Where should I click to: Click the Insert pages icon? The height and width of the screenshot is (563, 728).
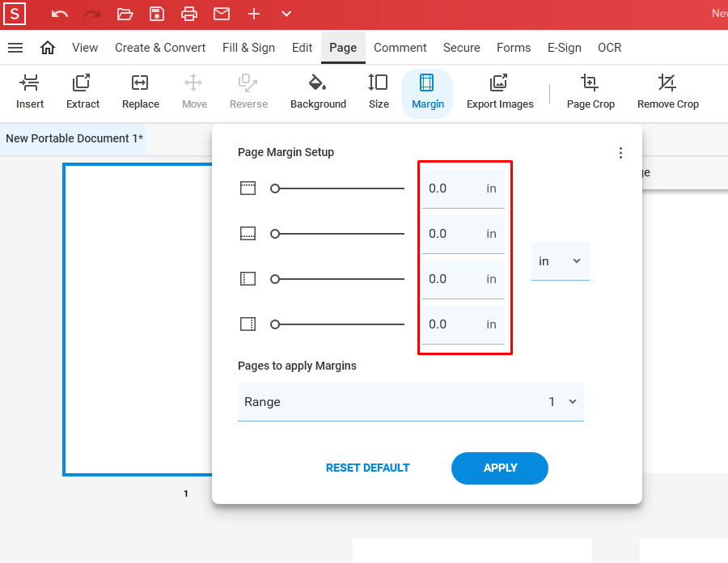(x=30, y=83)
